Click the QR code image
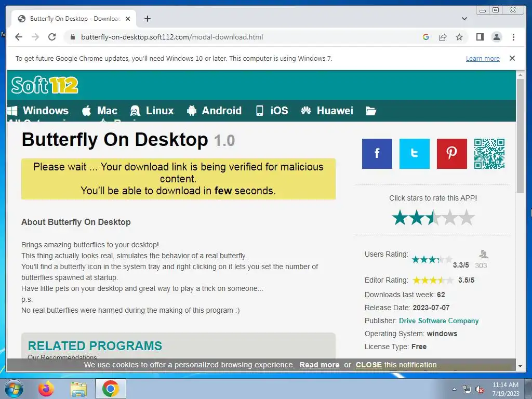This screenshot has width=532, height=399. (x=489, y=154)
